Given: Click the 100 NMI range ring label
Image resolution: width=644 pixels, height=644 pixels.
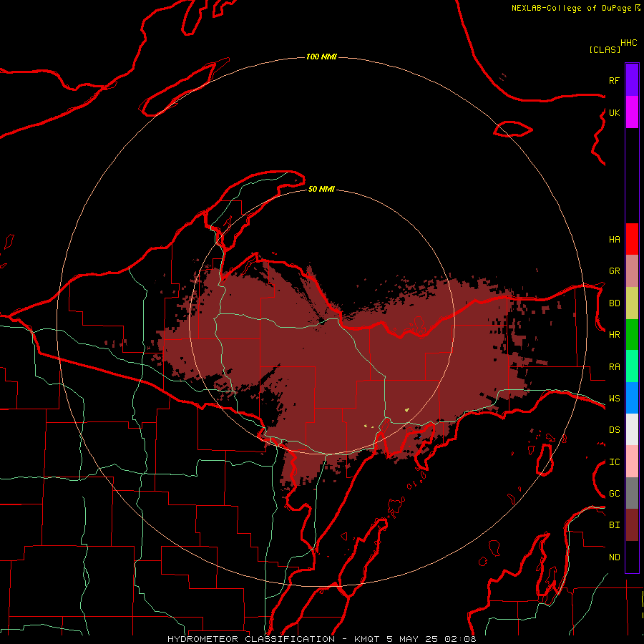Looking at the screenshot, I should (x=321, y=57).
